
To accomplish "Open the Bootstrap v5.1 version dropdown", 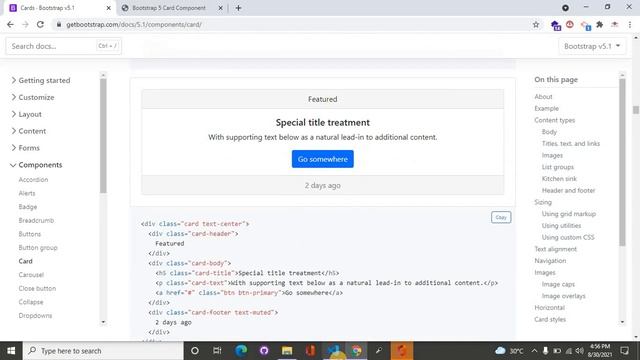I will [x=592, y=46].
